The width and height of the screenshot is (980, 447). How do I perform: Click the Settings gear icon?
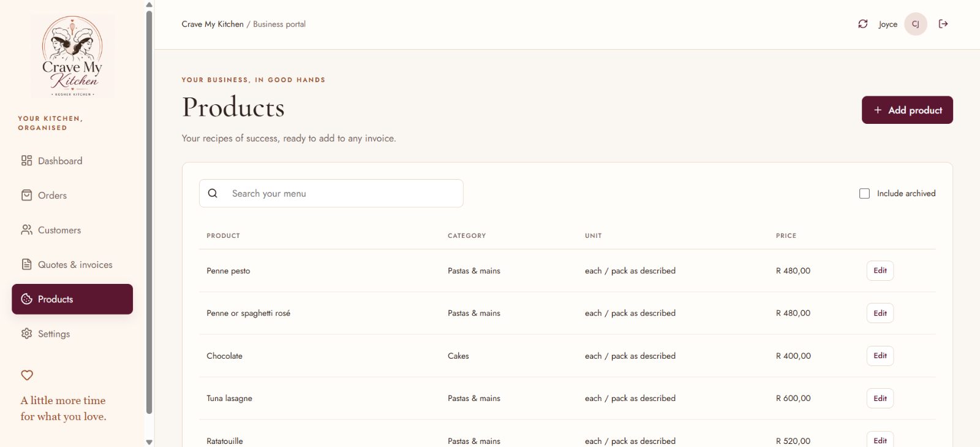[26, 334]
